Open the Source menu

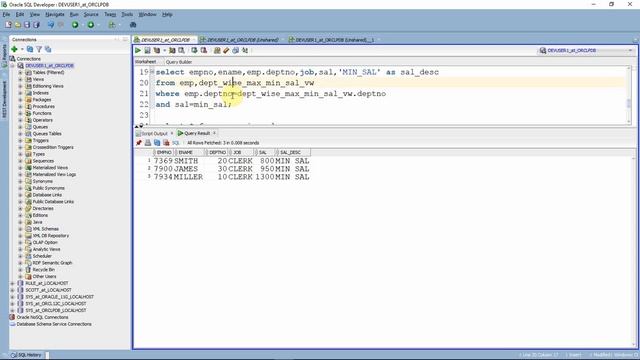(91, 14)
